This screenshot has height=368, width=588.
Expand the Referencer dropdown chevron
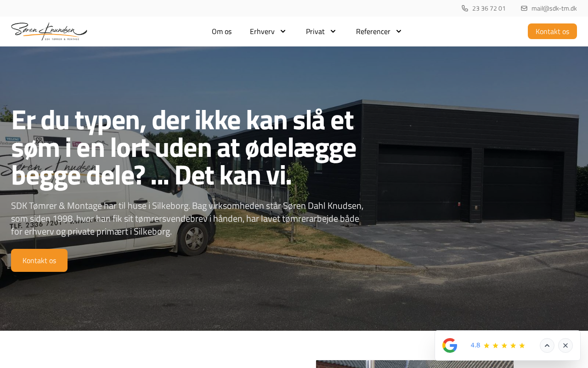pos(399,31)
